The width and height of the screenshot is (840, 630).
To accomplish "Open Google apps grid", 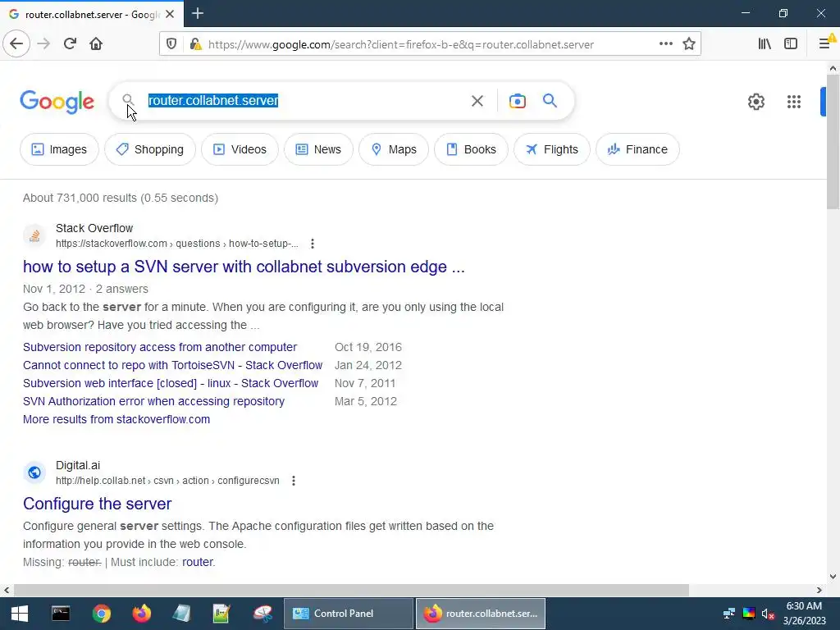I will point(794,101).
